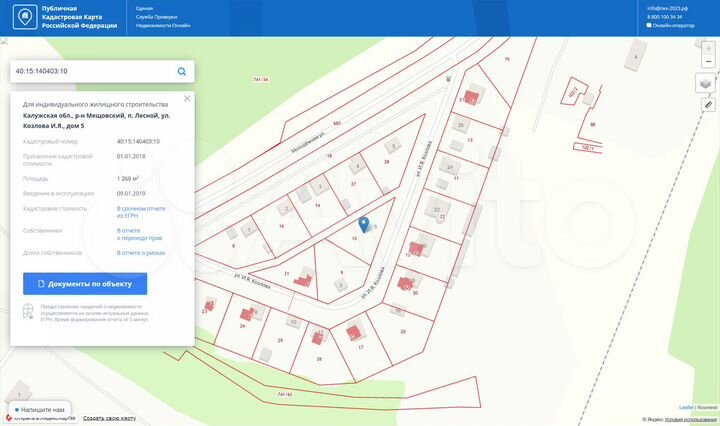Select the ruler measurement tool
The image size is (720, 426).
707,104
